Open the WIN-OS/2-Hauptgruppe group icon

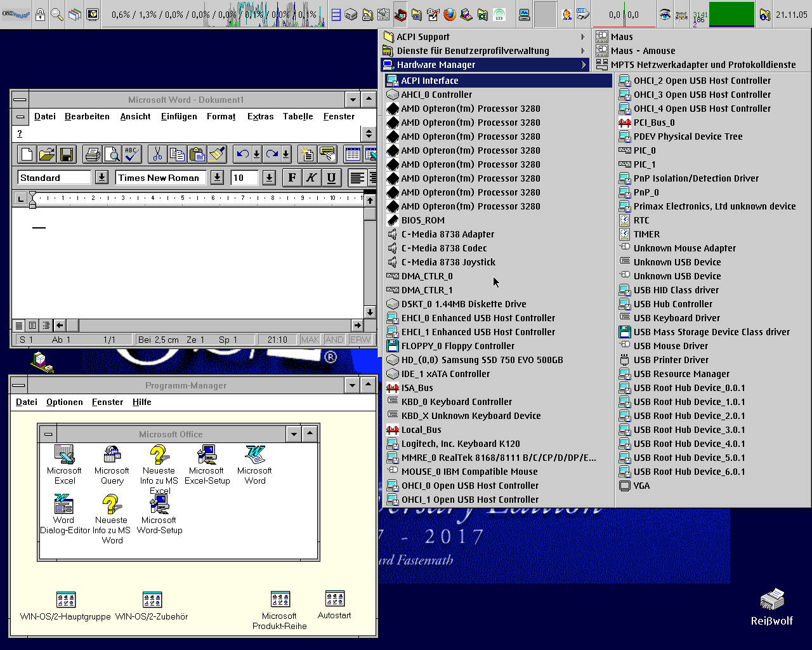[65, 606]
